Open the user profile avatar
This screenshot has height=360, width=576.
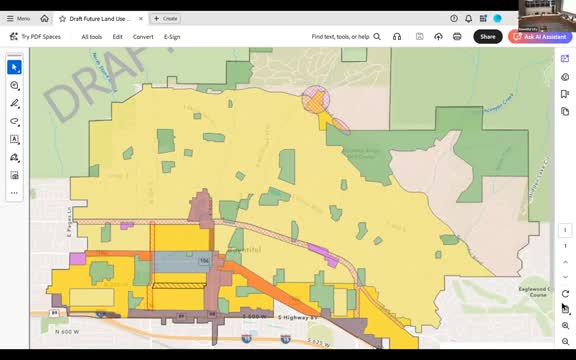497,18
